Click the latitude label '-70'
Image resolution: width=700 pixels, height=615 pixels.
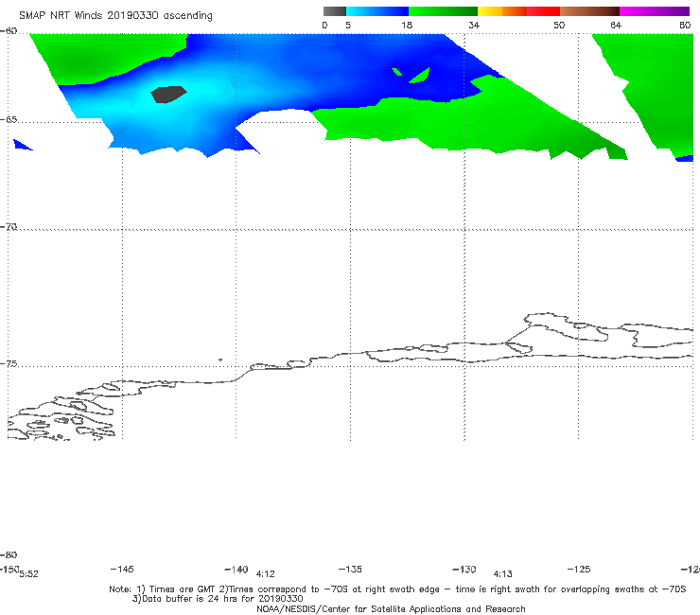(x=9, y=227)
